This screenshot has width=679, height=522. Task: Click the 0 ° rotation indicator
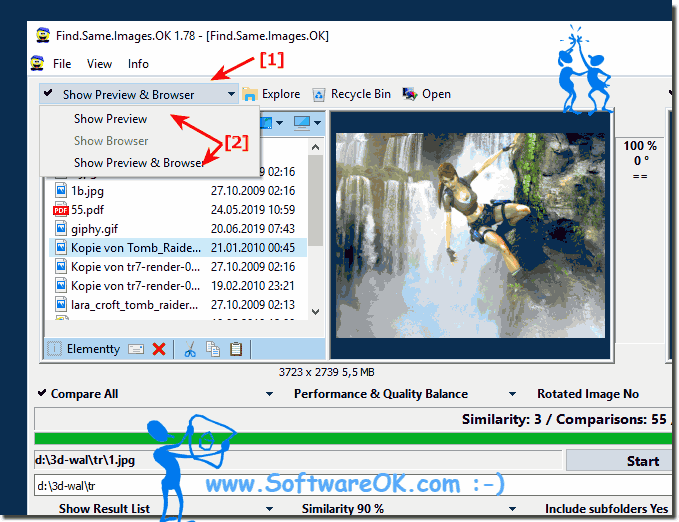[x=641, y=161]
